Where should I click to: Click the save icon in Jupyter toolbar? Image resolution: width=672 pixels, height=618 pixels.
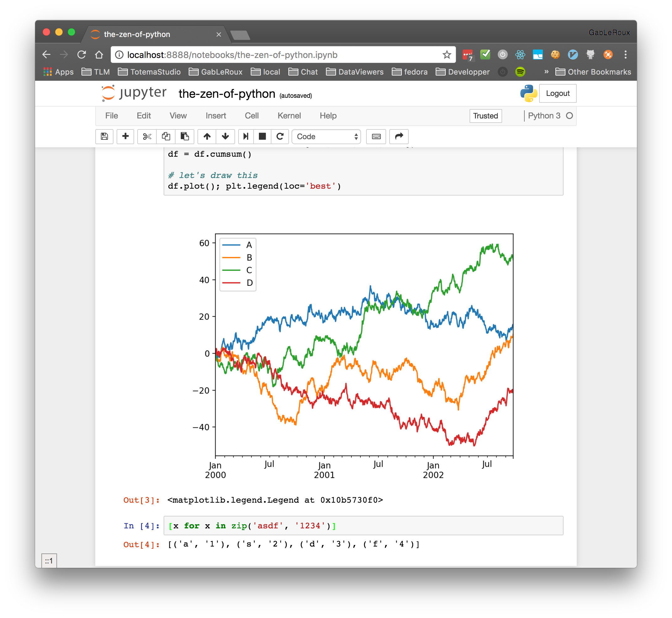(x=104, y=136)
